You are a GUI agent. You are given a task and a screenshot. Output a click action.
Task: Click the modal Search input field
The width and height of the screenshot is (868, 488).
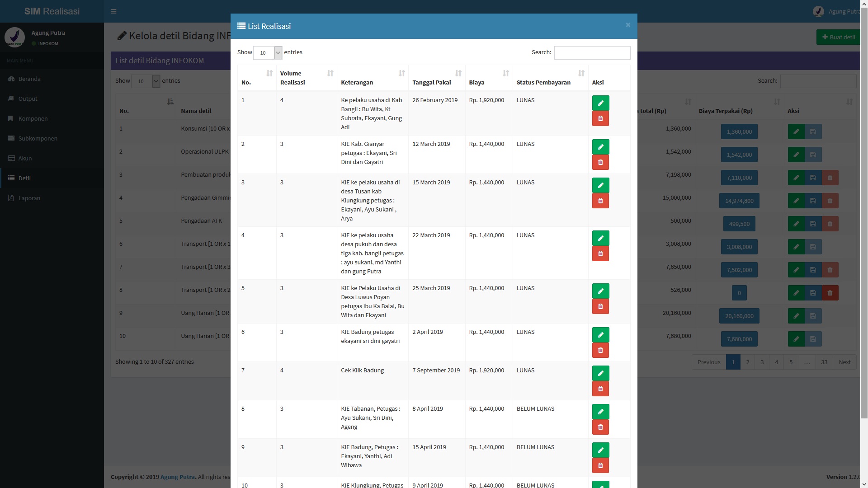tap(592, 53)
